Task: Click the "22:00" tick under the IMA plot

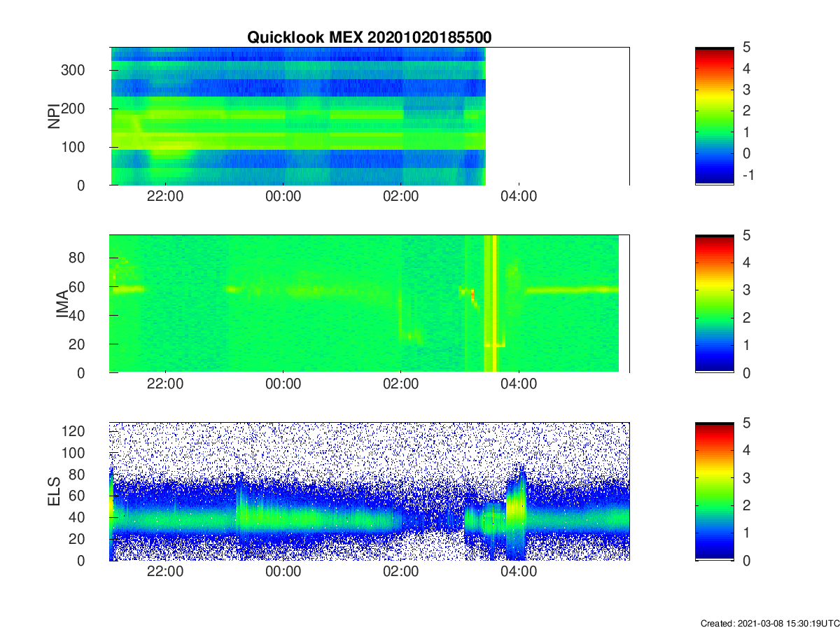Action: [x=165, y=384]
